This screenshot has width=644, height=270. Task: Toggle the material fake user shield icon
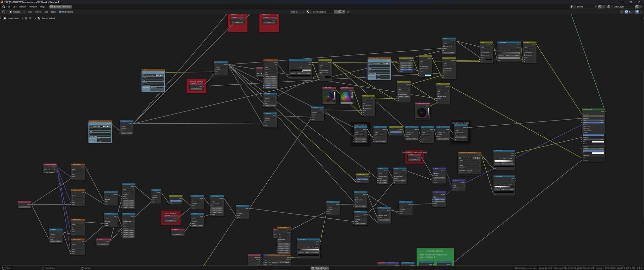[x=336, y=12]
